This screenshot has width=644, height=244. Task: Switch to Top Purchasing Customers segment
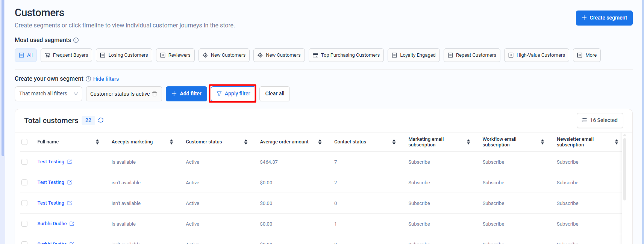[346, 55]
